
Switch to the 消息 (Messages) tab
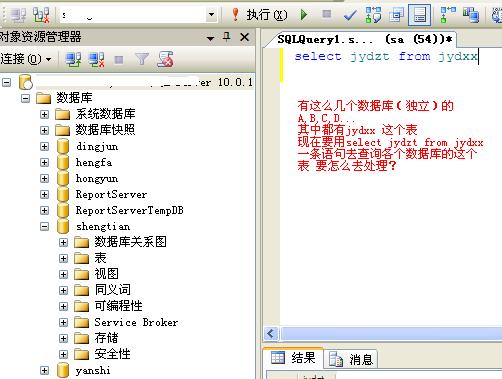pos(351,359)
